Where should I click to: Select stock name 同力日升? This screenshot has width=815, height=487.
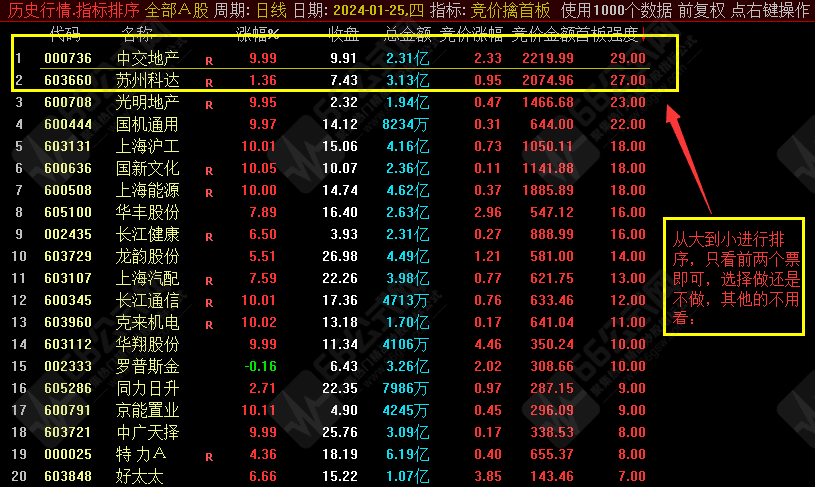[x=148, y=388]
